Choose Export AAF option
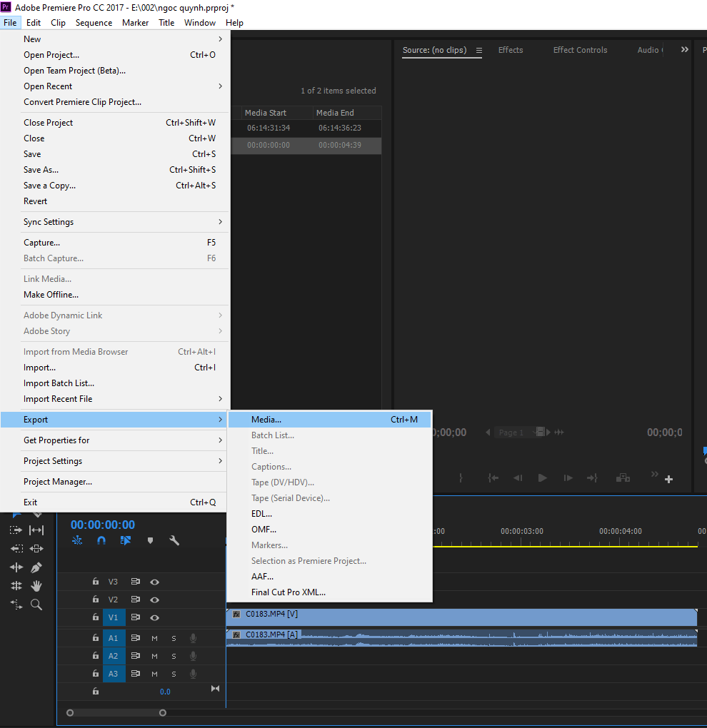This screenshot has height=728, width=707. click(330, 577)
